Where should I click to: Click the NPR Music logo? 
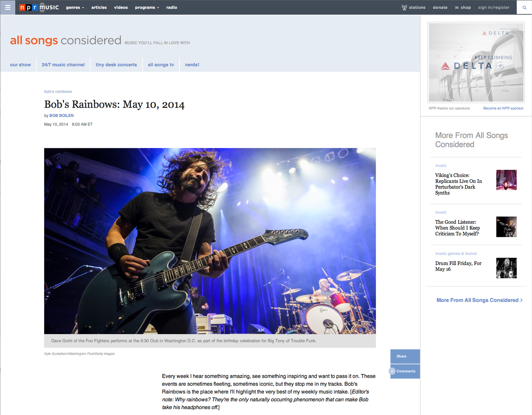pyautogui.click(x=39, y=7)
